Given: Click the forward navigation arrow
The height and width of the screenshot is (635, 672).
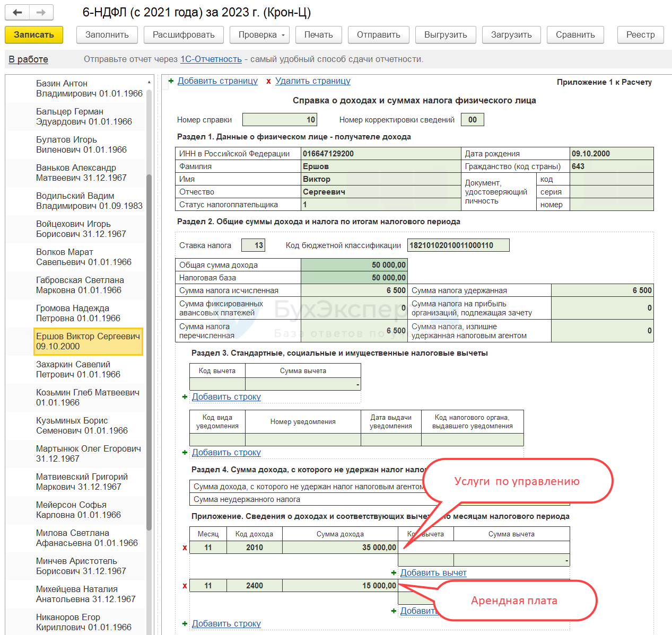Looking at the screenshot, I should [x=41, y=12].
